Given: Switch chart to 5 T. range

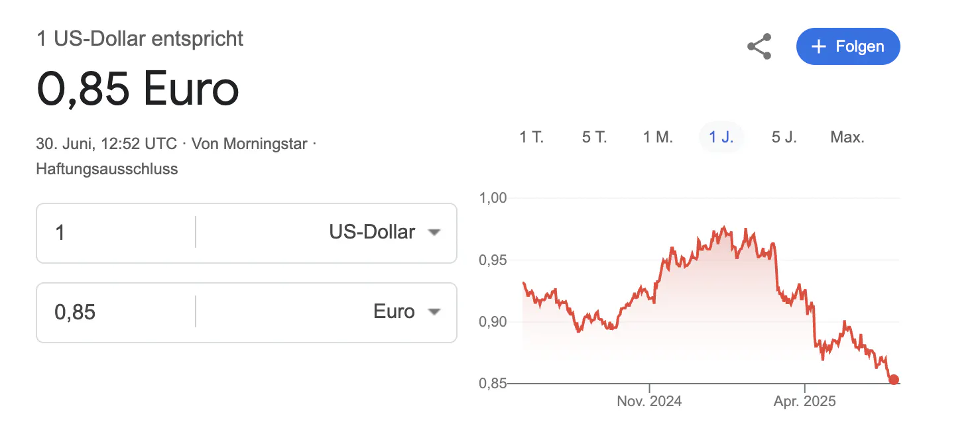Looking at the screenshot, I should (x=595, y=137).
